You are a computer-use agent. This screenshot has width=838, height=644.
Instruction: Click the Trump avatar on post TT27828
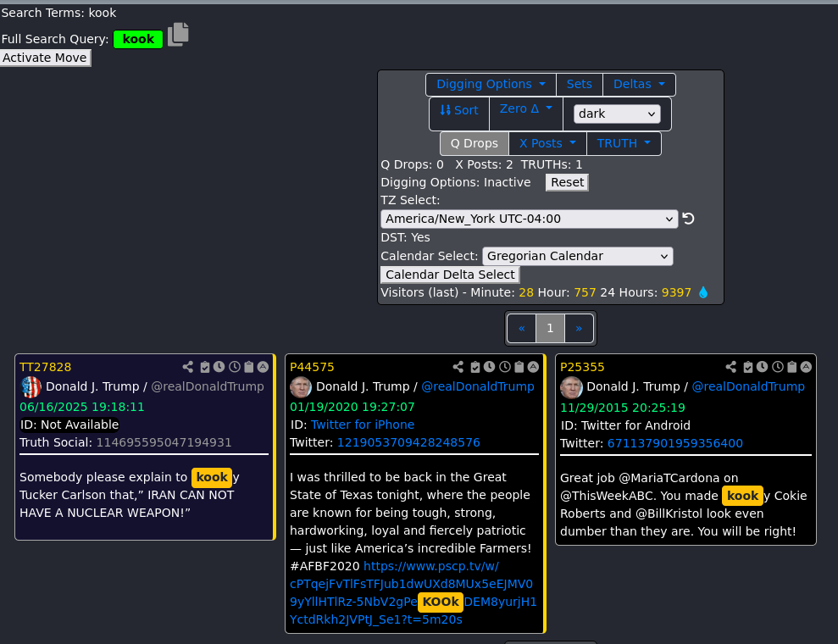(31, 387)
